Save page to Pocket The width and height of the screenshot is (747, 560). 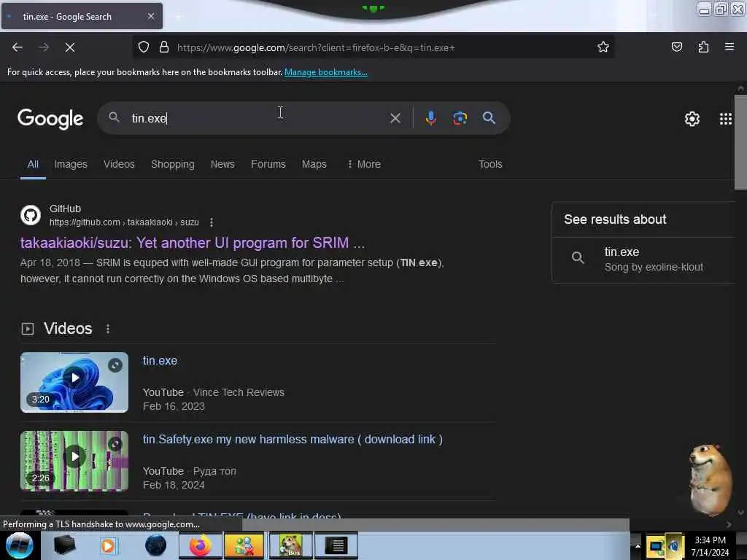pos(676,47)
